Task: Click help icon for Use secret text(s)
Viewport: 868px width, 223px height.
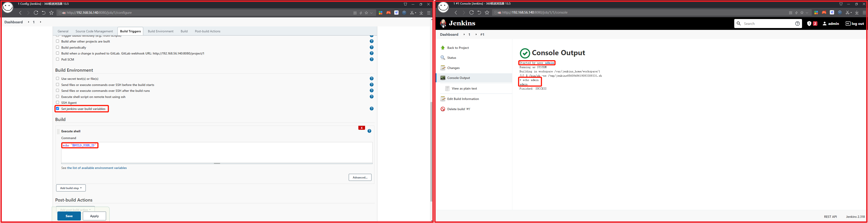Action: [371, 79]
